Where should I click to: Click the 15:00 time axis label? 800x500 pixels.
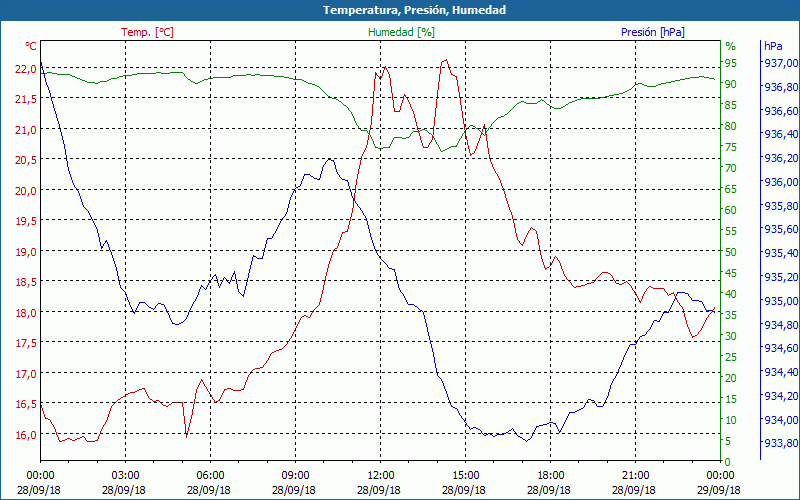point(465,477)
